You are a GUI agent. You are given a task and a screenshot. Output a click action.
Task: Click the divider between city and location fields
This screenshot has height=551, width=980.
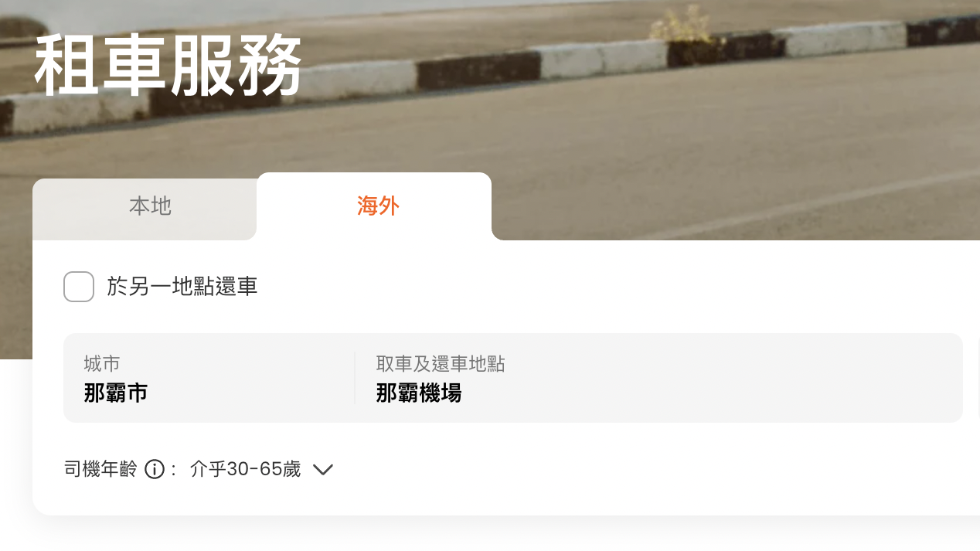coord(355,378)
